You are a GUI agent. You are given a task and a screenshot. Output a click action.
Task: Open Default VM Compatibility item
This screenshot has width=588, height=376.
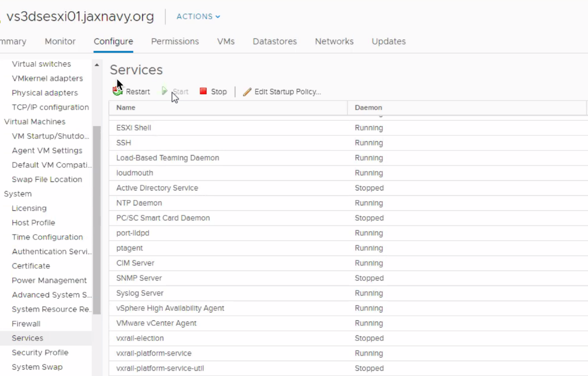[51, 165]
